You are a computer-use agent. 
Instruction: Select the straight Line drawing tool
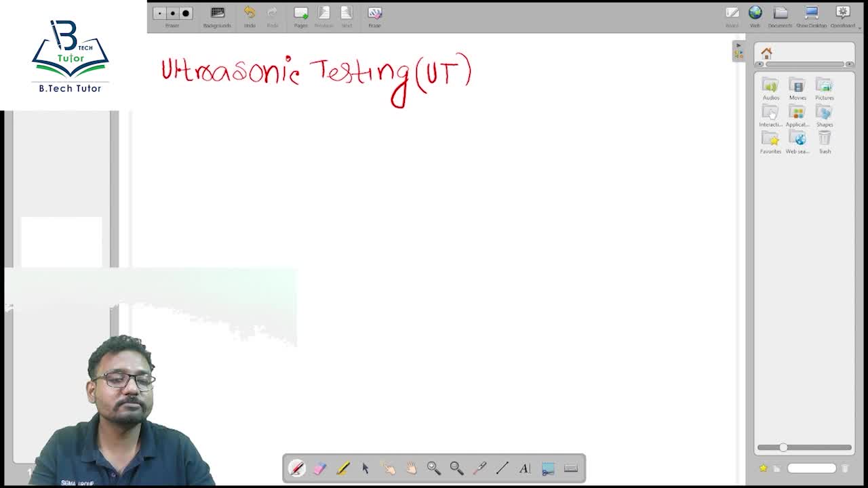click(502, 468)
